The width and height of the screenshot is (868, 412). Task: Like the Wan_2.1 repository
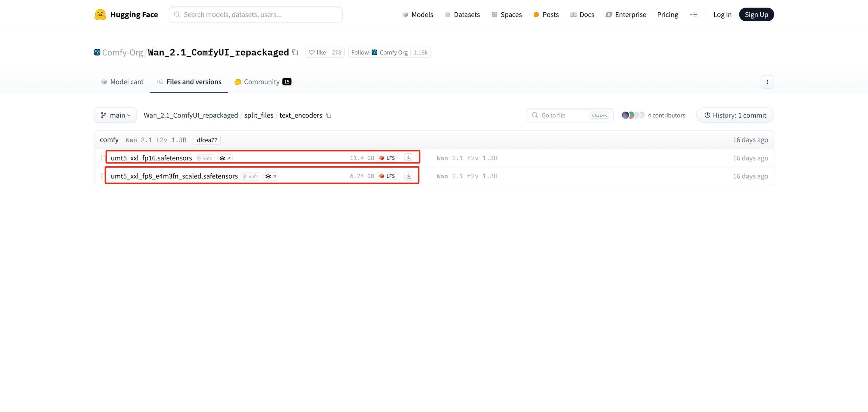pyautogui.click(x=317, y=52)
